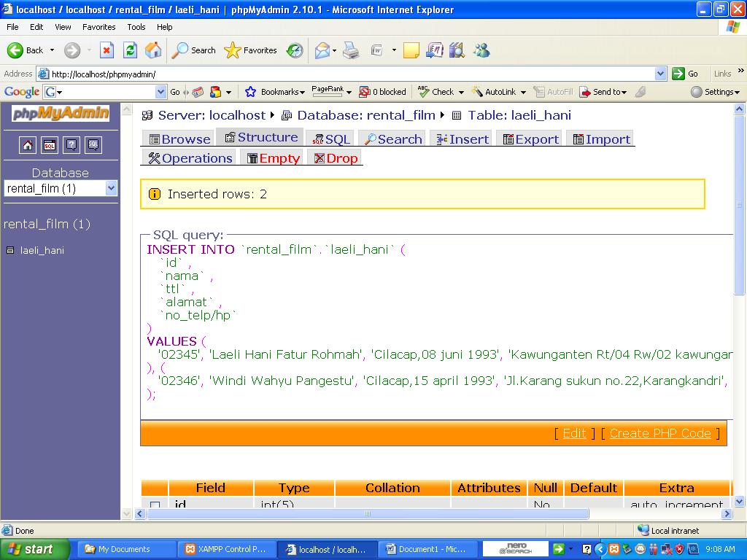Open the IE Favorites star button
747x560 pixels.
coord(251,50)
